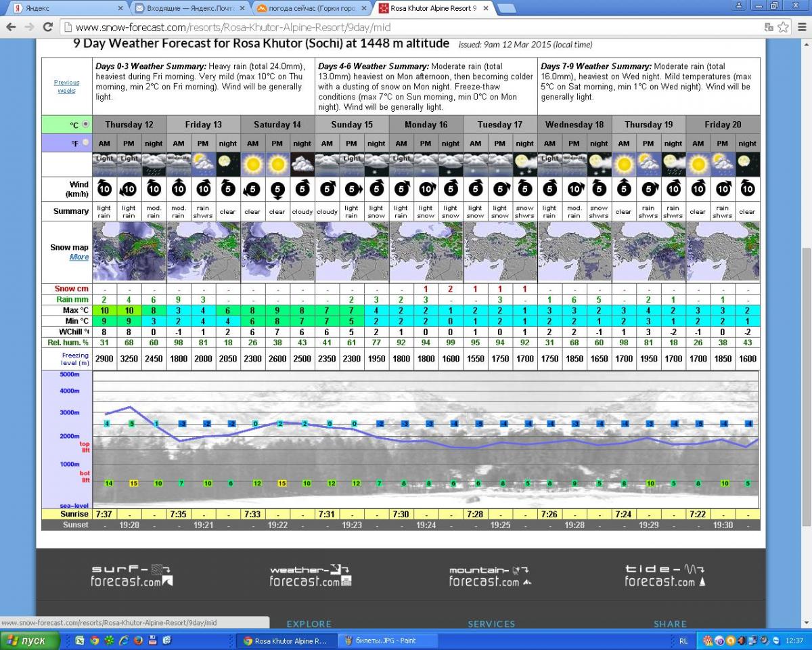The width and height of the screenshot is (812, 650).
Task: Switch to the Входящие — Яндекс.Почта tab
Action: [189, 9]
